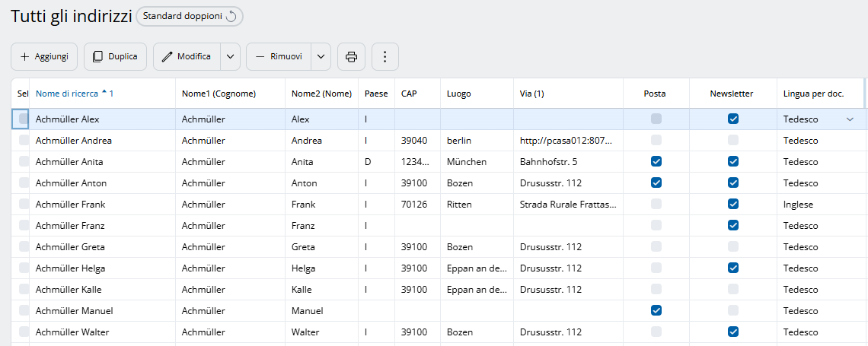Click sort arrow on Nome di ricerca
868x346 pixels.
pos(104,93)
